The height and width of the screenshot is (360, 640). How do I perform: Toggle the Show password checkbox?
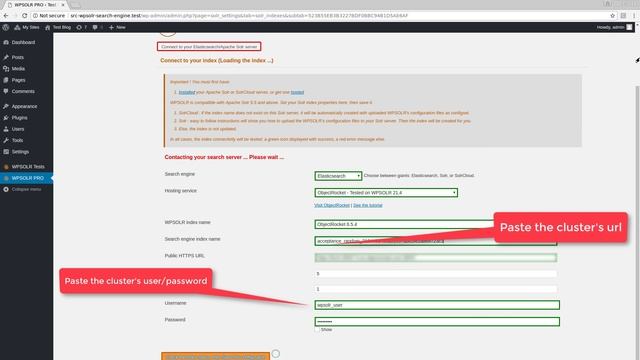pyautogui.click(x=317, y=329)
